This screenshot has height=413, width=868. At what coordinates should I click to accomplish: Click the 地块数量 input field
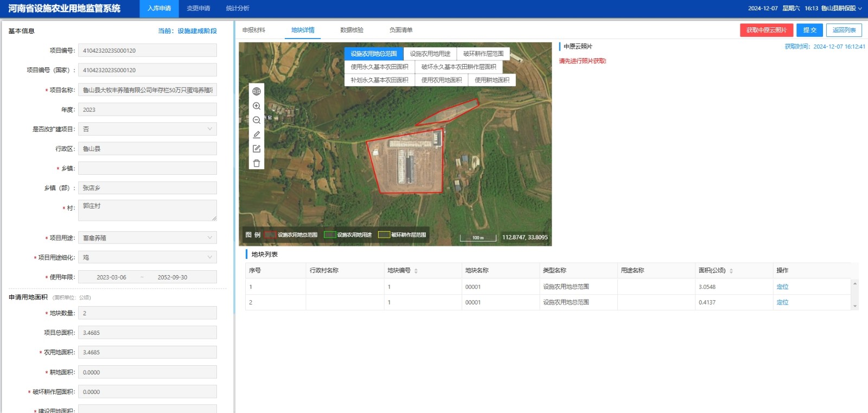tap(148, 313)
